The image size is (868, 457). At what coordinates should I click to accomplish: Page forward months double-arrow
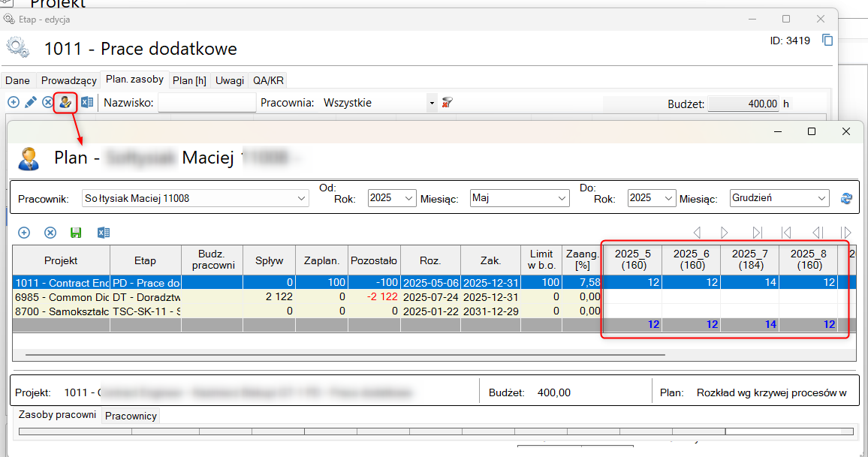(x=846, y=233)
